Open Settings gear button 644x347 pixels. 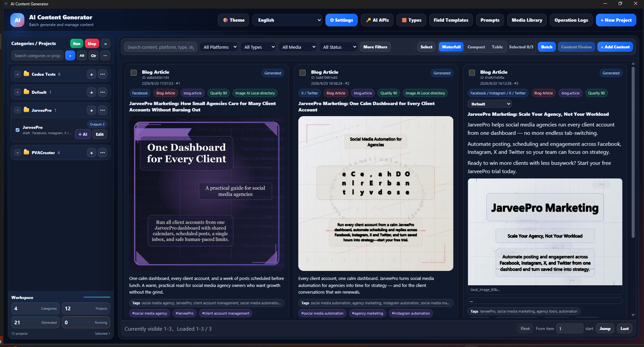[341, 20]
